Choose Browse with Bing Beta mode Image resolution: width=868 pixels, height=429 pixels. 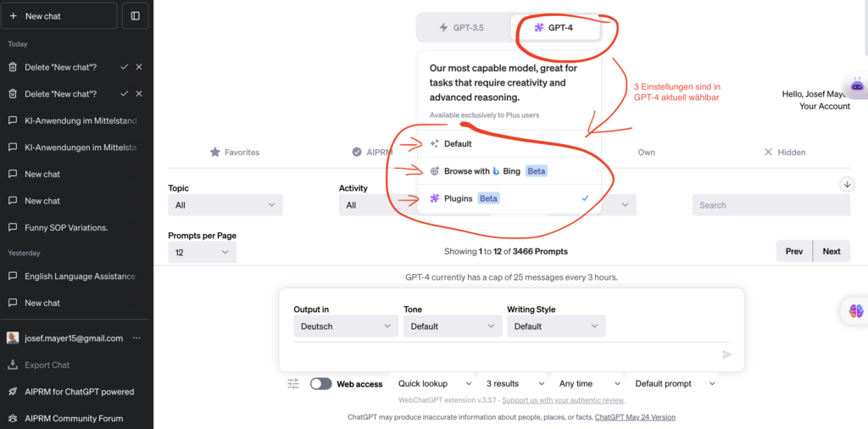[509, 171]
